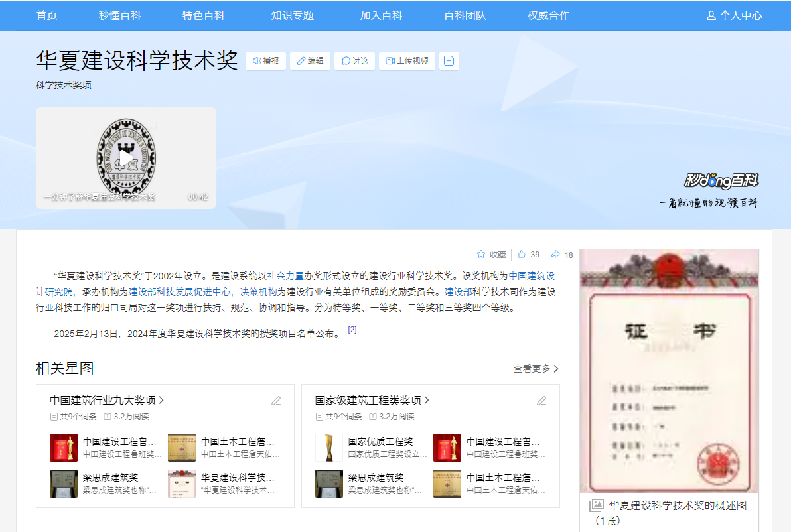Click the plus icon beside 上传视频
The image size is (791, 532).
pos(449,61)
